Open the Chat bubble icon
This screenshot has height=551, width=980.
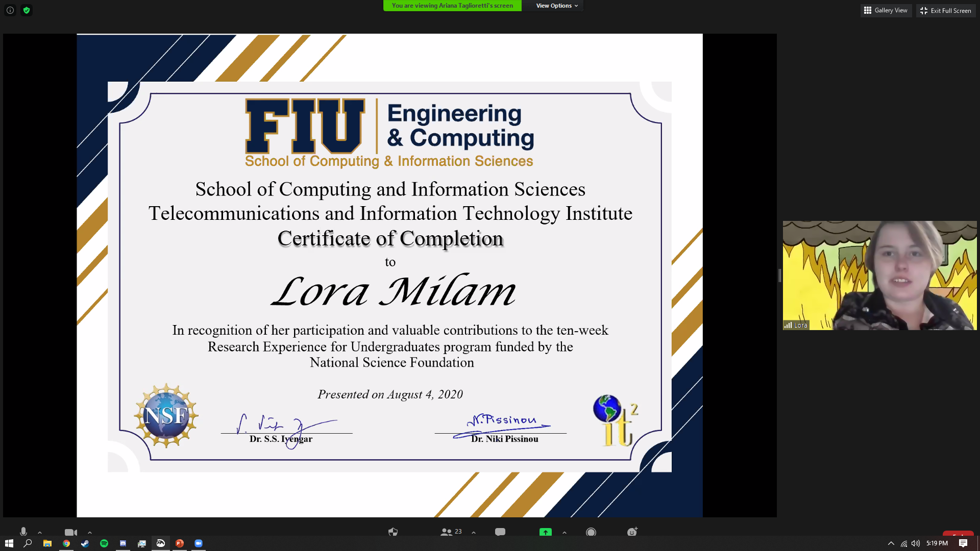pos(500,532)
